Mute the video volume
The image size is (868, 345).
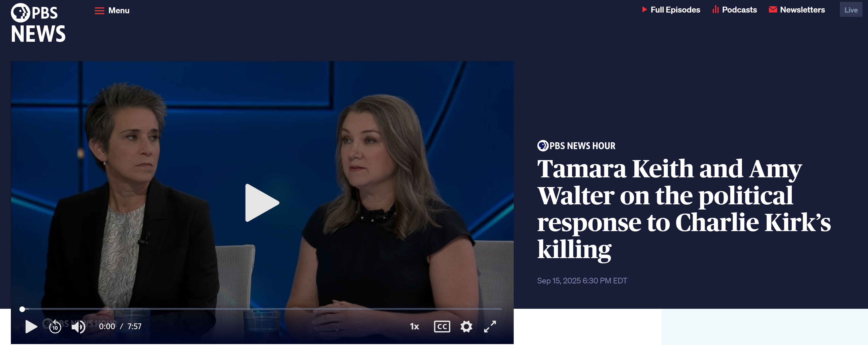tap(79, 327)
